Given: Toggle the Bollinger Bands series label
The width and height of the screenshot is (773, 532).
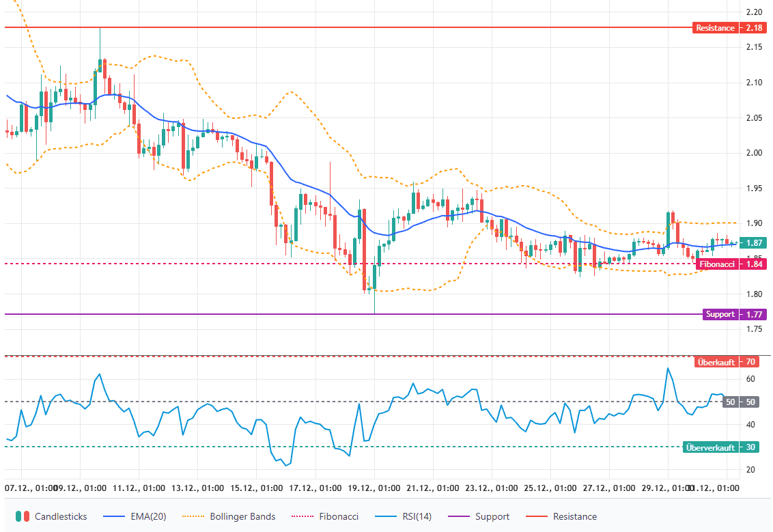Looking at the screenshot, I should (243, 516).
